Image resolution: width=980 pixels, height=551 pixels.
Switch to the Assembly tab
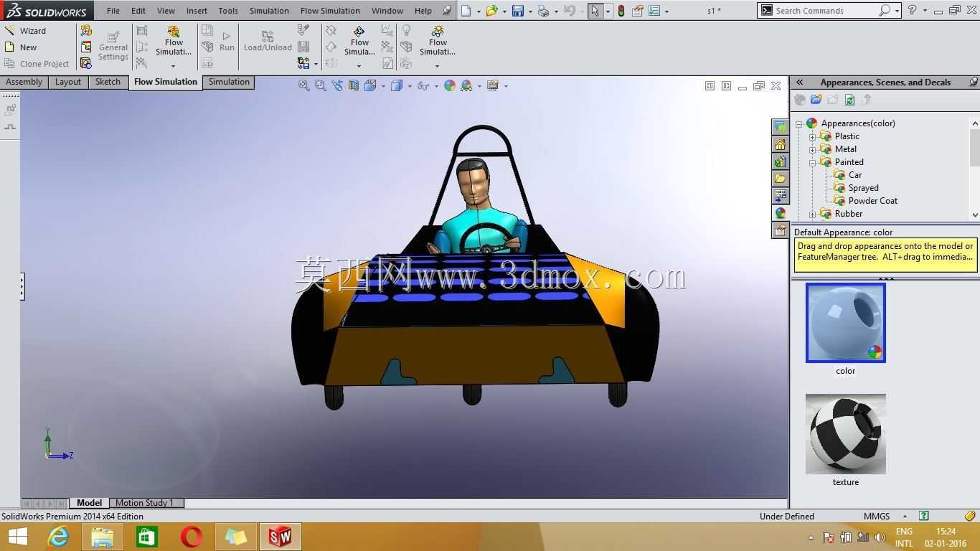24,82
